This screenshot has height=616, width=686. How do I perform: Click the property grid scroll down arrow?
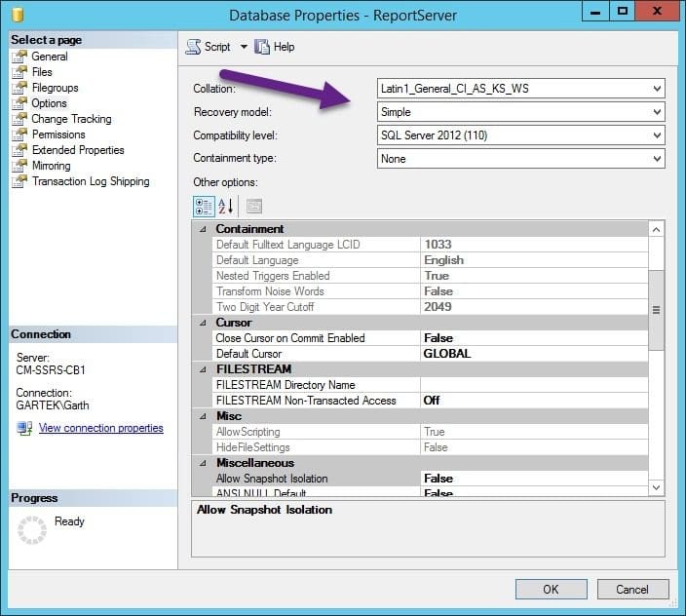[x=656, y=487]
